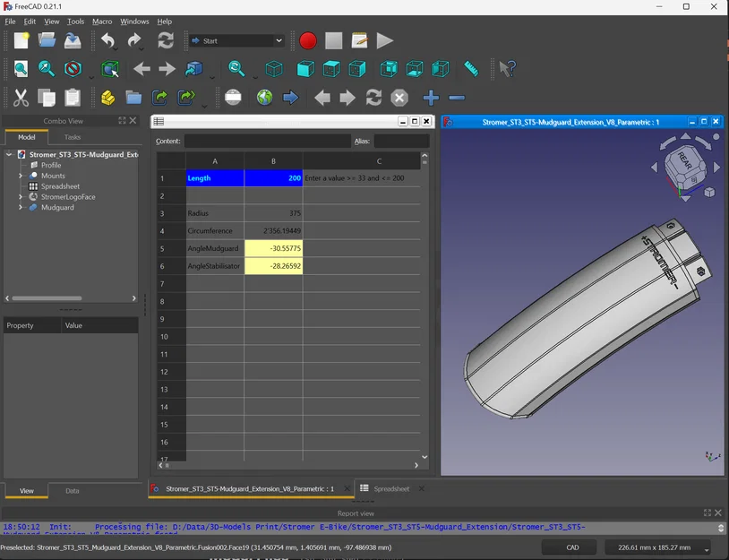
Task: Open redo history dropdown arrow
Action: tap(142, 49)
